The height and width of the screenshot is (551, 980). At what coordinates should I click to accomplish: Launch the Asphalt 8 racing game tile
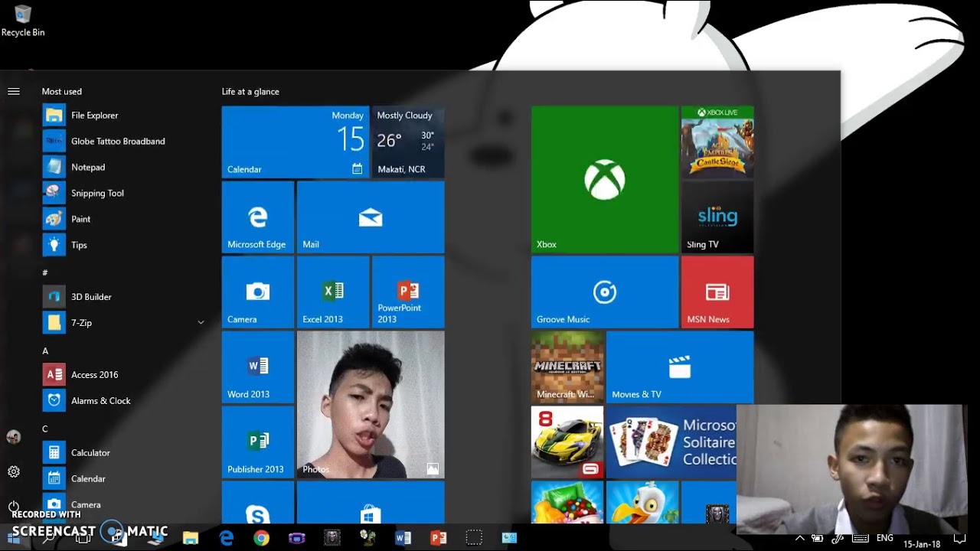coord(567,442)
